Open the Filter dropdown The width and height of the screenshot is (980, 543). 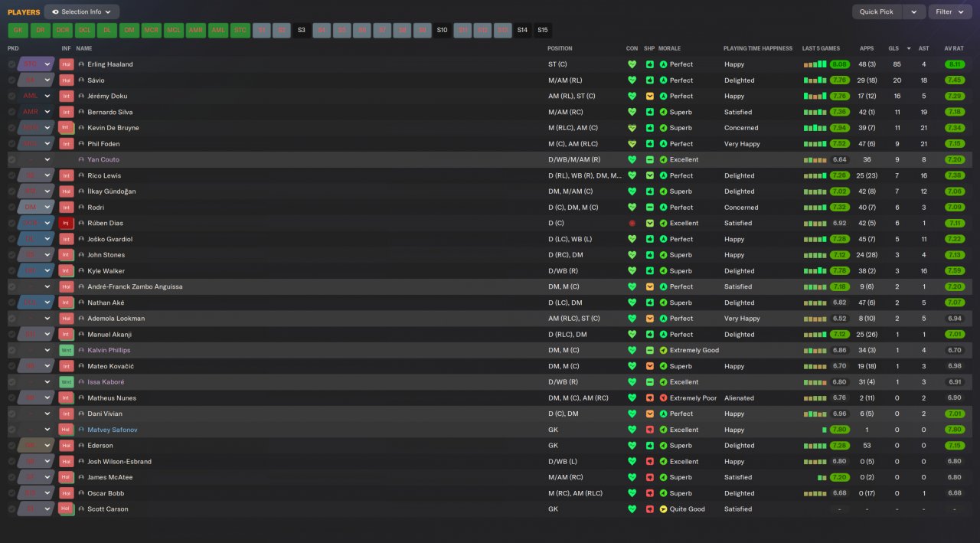[949, 11]
